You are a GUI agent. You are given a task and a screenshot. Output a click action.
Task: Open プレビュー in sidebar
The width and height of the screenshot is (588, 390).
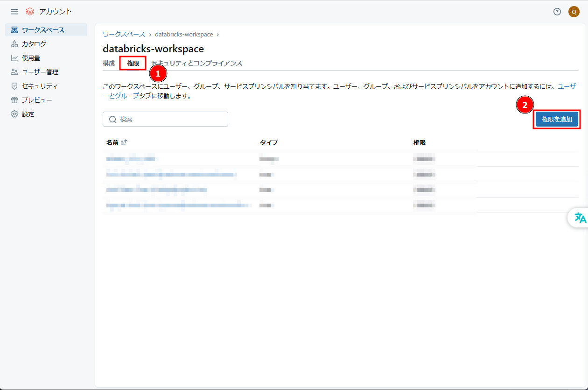(x=46, y=100)
